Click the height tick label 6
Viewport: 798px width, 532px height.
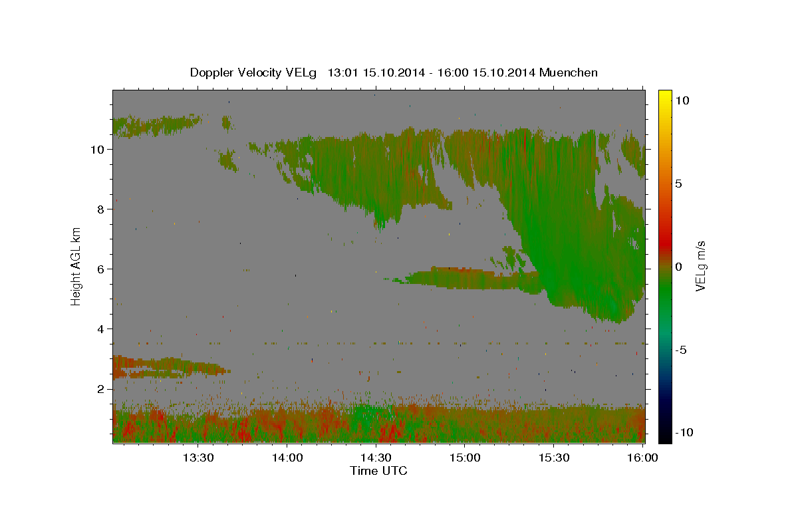point(102,269)
